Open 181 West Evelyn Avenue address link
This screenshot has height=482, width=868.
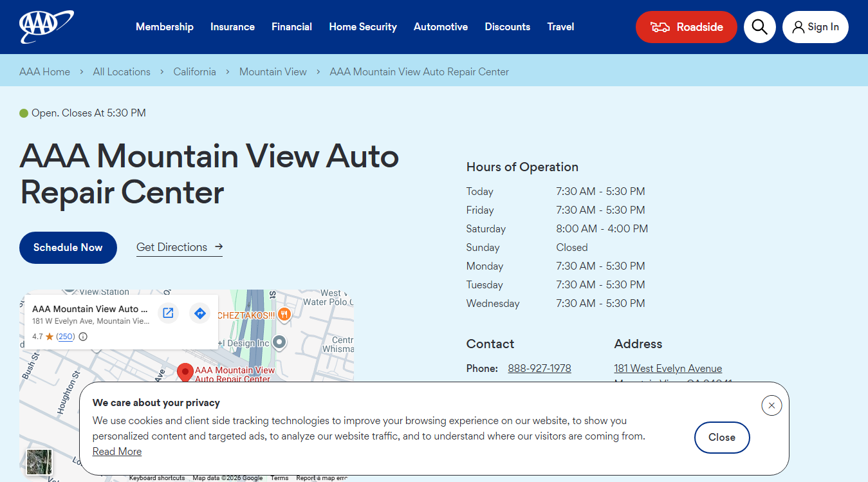(x=668, y=369)
